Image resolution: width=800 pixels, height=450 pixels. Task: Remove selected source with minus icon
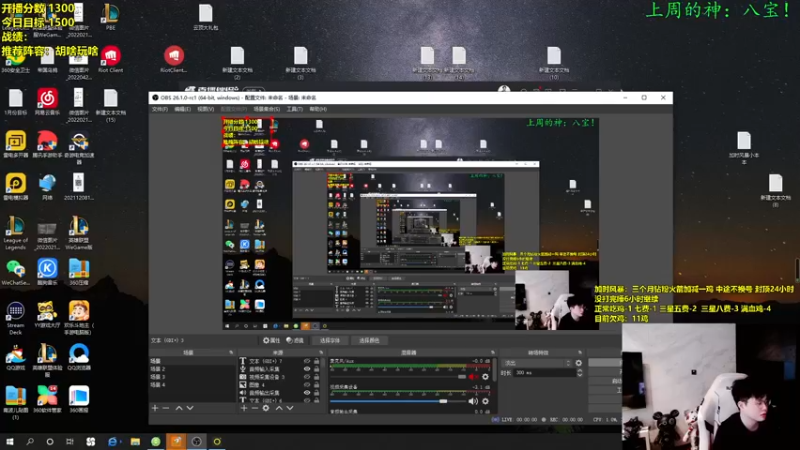(x=255, y=408)
